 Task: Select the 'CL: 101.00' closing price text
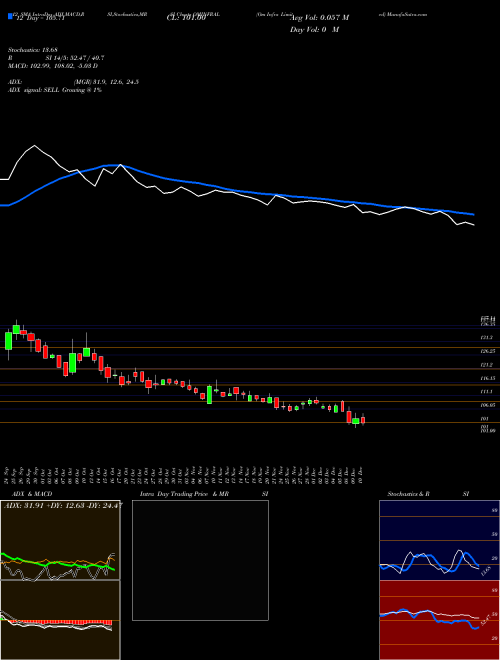point(185,18)
